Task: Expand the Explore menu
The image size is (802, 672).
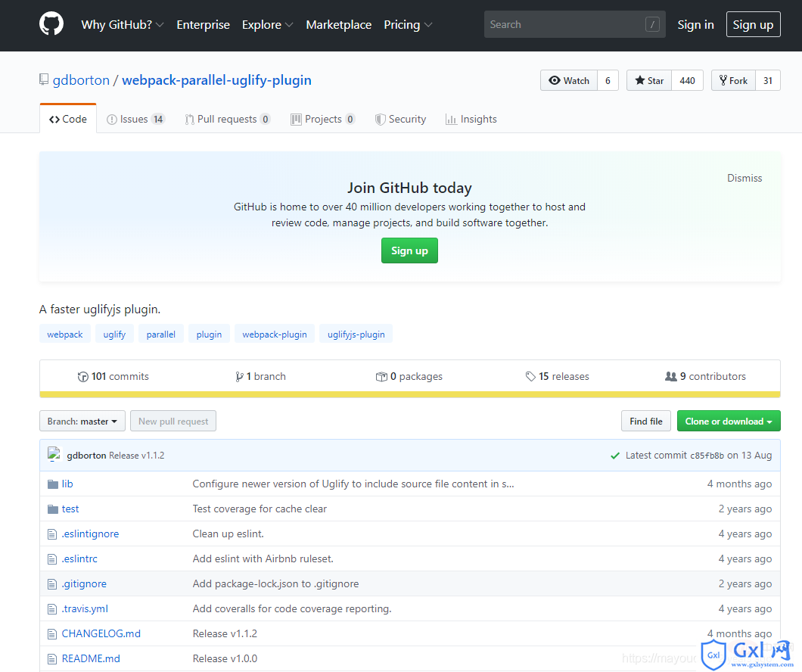Action: pyautogui.click(x=267, y=24)
